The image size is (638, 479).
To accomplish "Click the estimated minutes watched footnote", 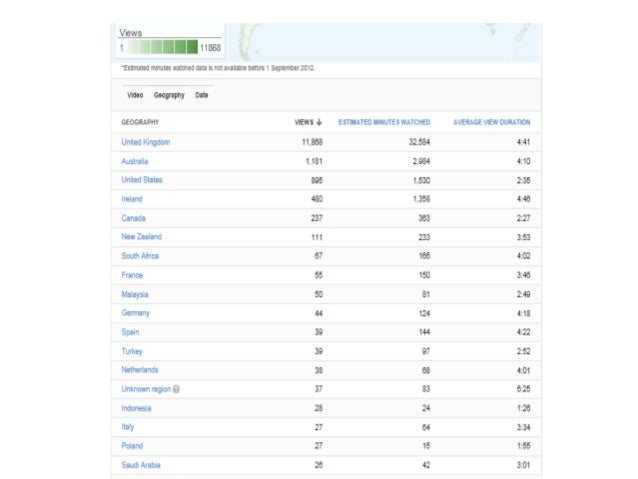I will (x=218, y=68).
